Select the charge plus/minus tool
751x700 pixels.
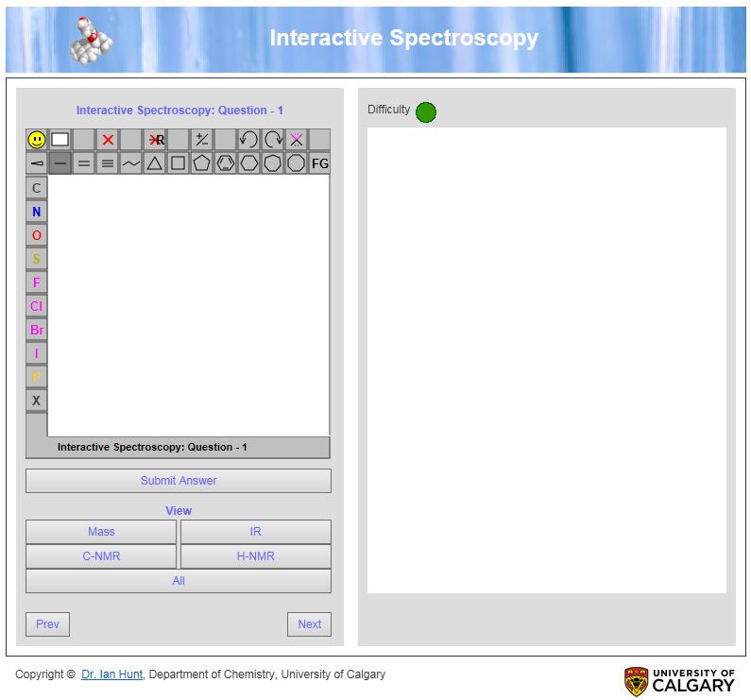click(201, 140)
